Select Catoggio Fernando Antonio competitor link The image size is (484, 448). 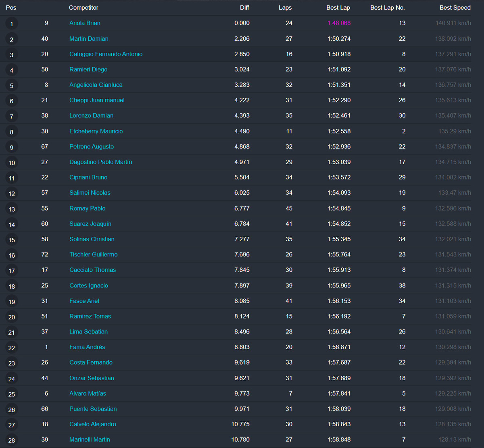tap(106, 54)
